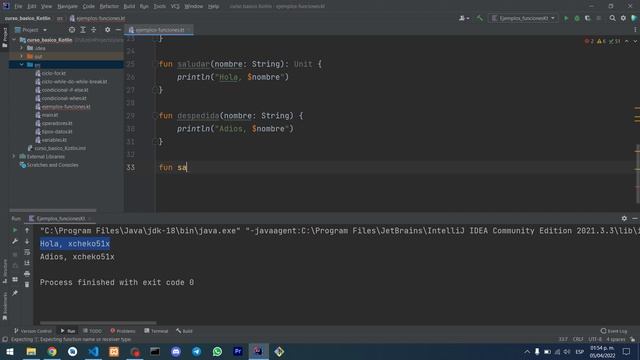Build project with the green hammer icon
Viewport: 640px width, 360px height.
pos(480,18)
